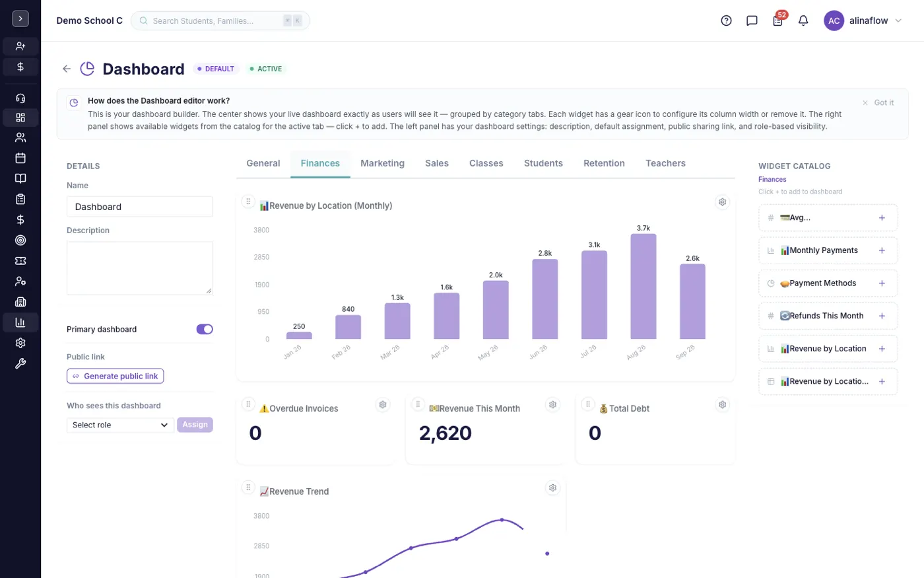Click the AC user avatar
The width and height of the screenshot is (924, 578).
click(834, 20)
